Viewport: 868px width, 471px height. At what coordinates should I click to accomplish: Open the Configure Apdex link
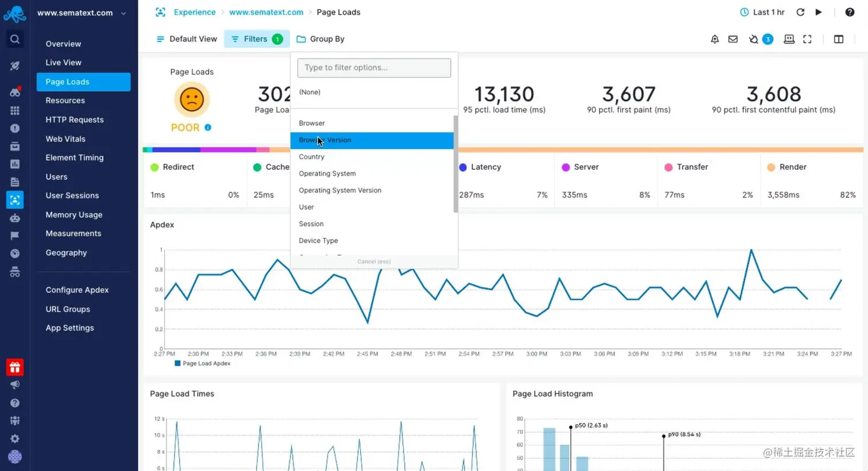(83, 290)
